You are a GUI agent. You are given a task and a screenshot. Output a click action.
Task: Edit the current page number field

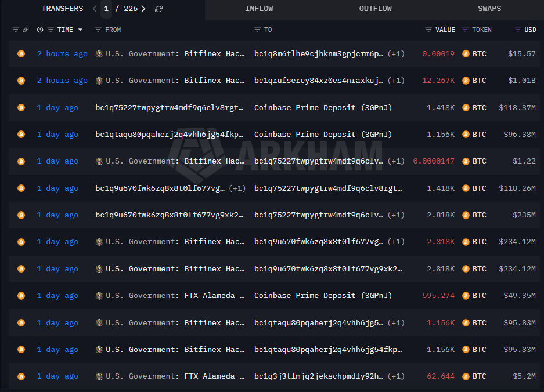point(106,9)
